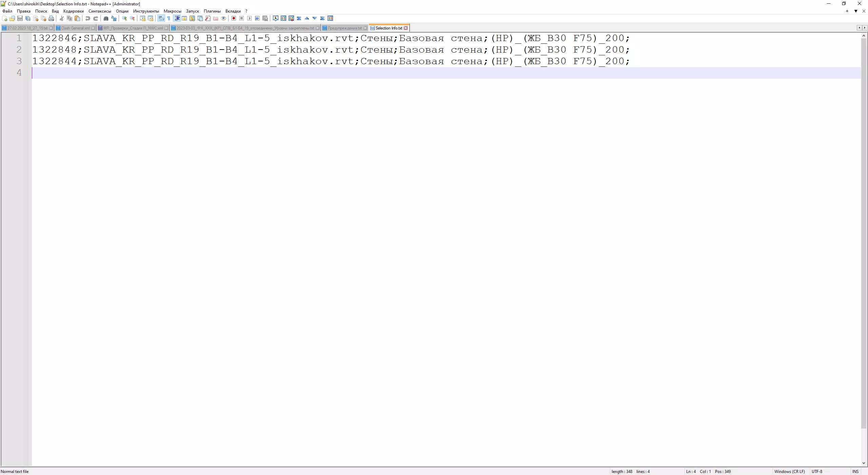Click the vertical scrollbar down arrow
The image size is (868, 475).
click(864, 463)
